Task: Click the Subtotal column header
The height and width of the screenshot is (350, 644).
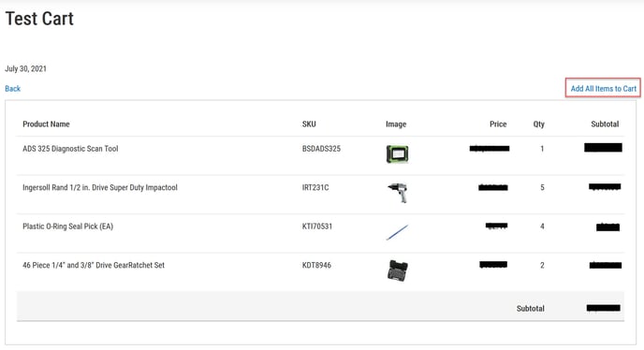Action: (x=605, y=124)
